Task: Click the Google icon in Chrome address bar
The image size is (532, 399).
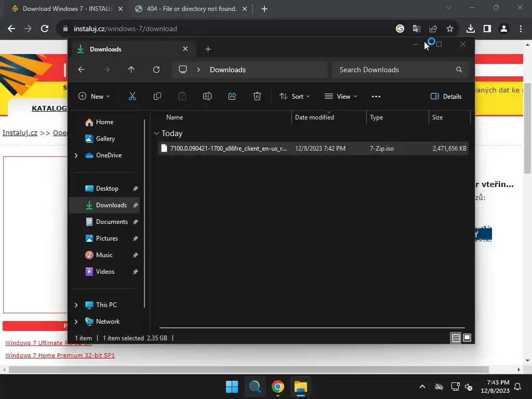Action: tap(400, 29)
